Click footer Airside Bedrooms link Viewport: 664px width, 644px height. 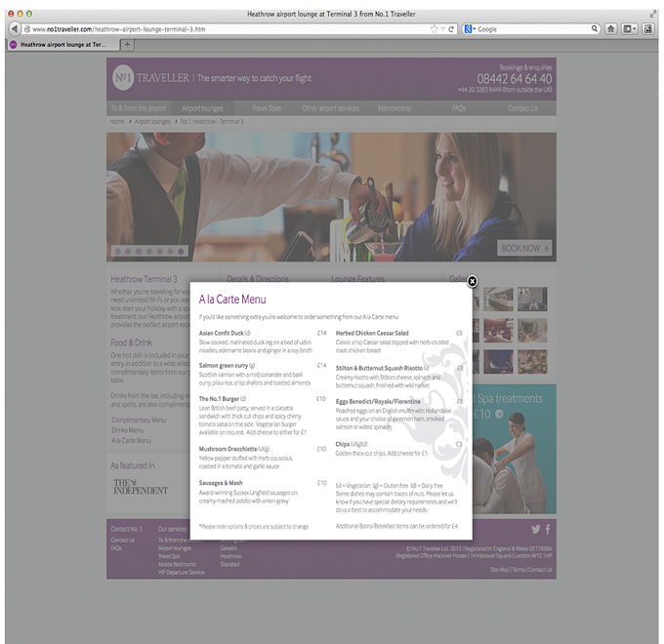pos(177,564)
